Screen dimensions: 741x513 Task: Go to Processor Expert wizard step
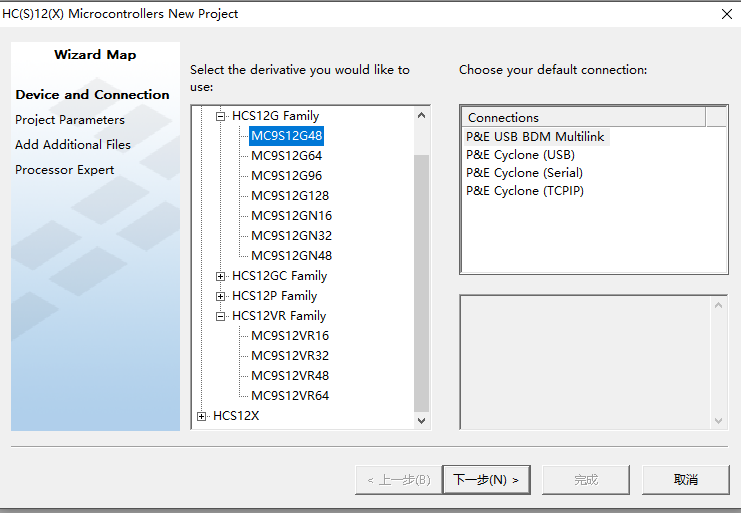65,170
